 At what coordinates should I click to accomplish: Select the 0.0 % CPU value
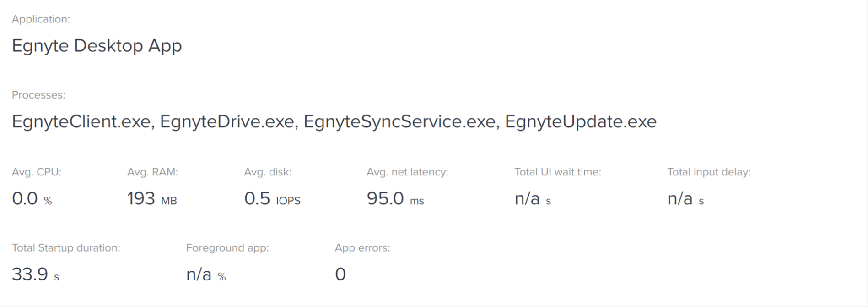coord(32,199)
